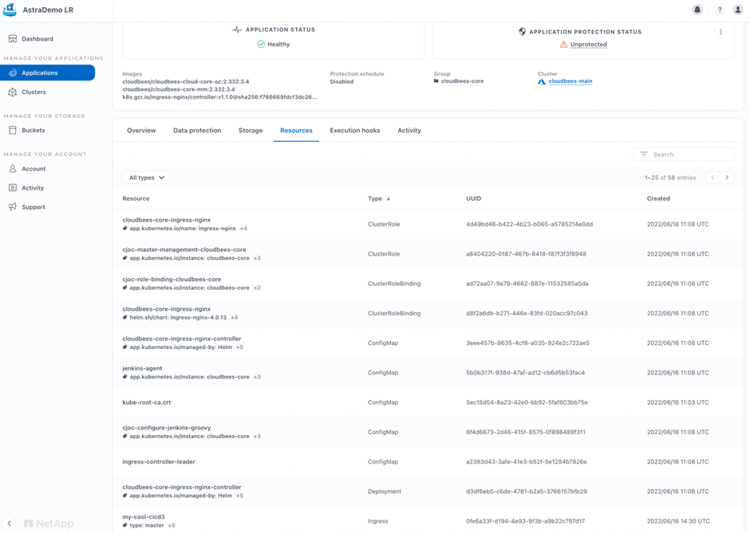
Task: Click the Buckets icon in sidebar
Action: pyautogui.click(x=12, y=130)
